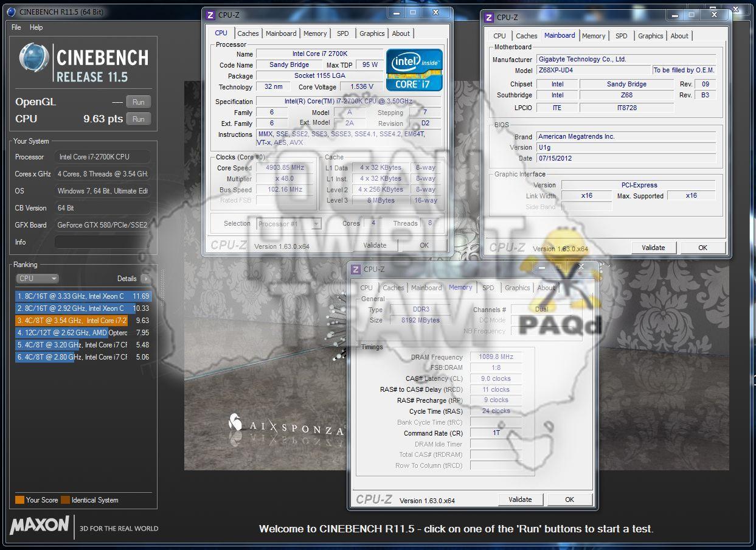Switch to Caches tab in CPU-Z CPU window
Image resolution: width=756 pixels, height=550 pixels.
248,33
